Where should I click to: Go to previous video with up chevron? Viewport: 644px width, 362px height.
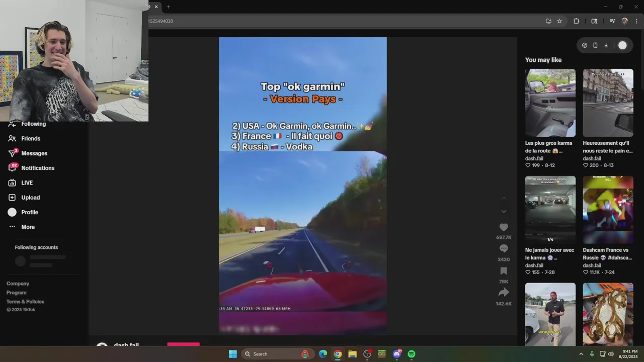(504, 199)
